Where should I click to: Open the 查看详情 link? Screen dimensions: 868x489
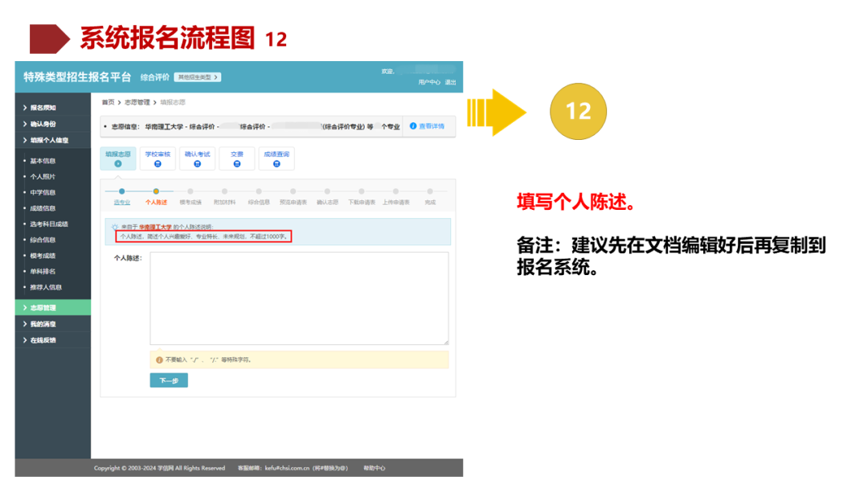427,126
